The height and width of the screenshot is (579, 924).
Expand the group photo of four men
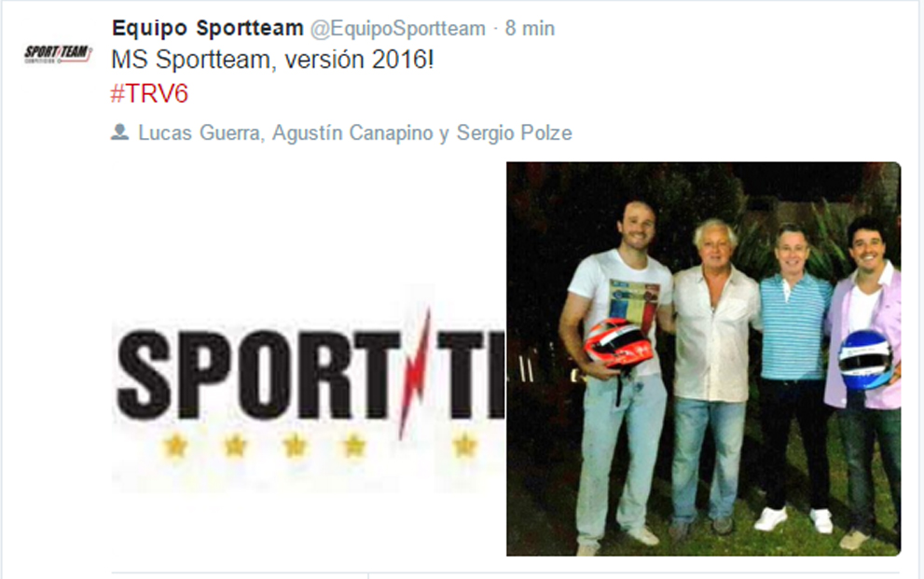point(704,359)
